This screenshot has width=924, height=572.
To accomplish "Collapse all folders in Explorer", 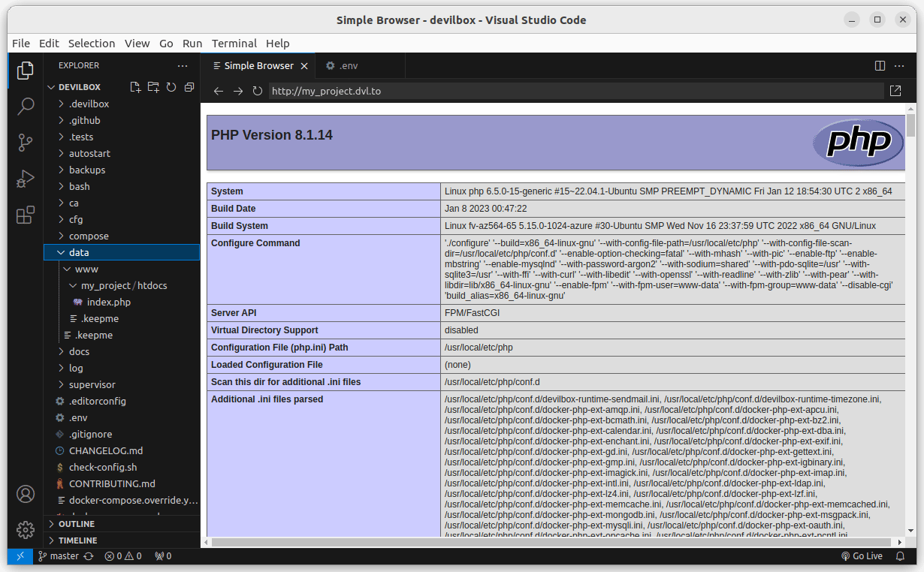I will [189, 87].
